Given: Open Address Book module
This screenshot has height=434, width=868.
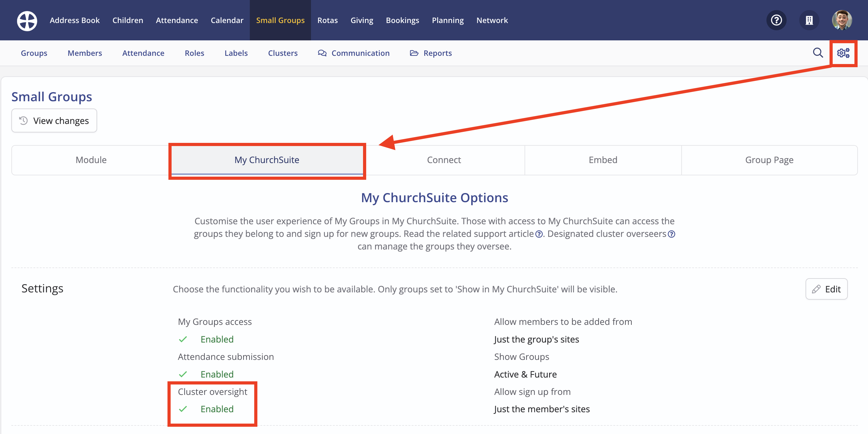Looking at the screenshot, I should 75,20.
